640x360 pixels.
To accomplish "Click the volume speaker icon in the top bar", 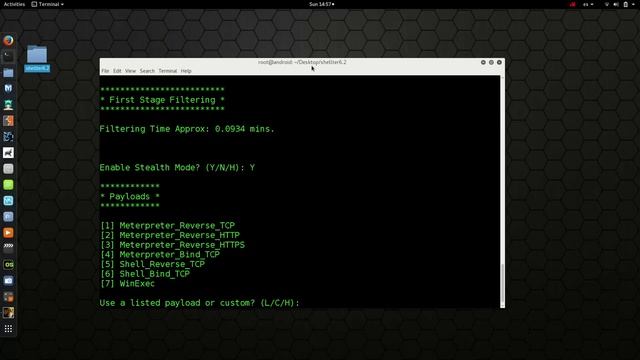I will [x=616, y=4].
